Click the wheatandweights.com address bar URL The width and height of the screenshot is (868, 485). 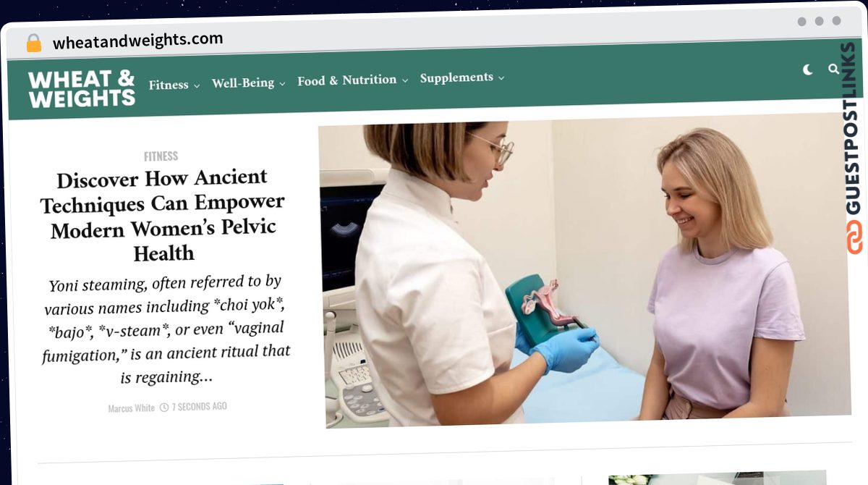coord(137,41)
